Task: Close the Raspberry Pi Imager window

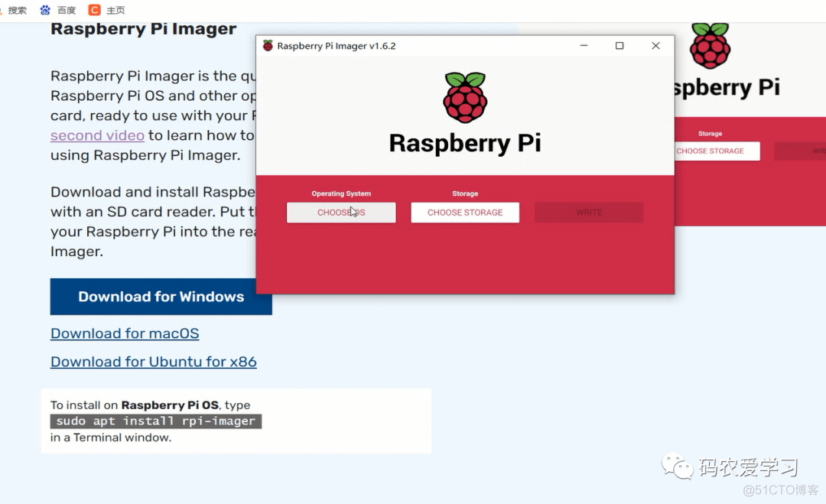Action: tap(656, 46)
